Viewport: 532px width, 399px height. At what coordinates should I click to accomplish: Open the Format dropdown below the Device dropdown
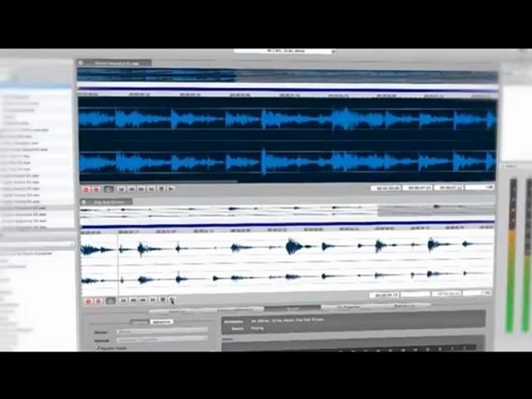coord(162,339)
